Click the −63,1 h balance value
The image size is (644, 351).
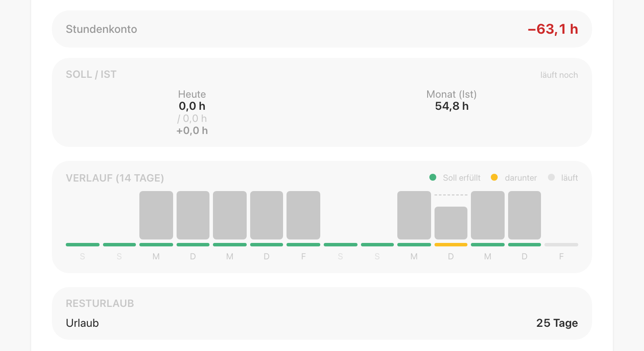pyautogui.click(x=553, y=29)
